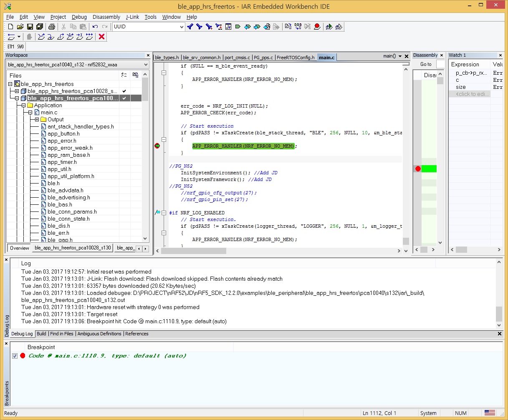Click the New Document icon

point(11,27)
